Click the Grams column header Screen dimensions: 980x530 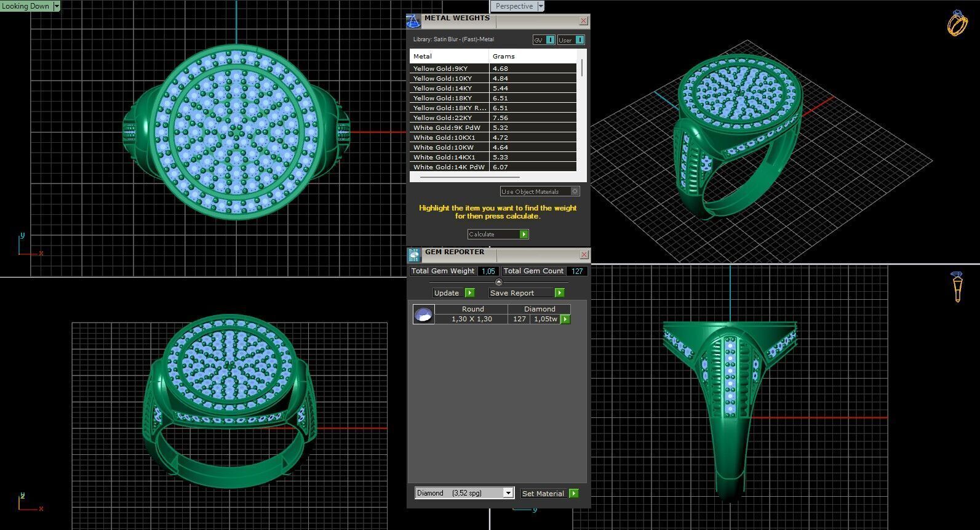533,56
